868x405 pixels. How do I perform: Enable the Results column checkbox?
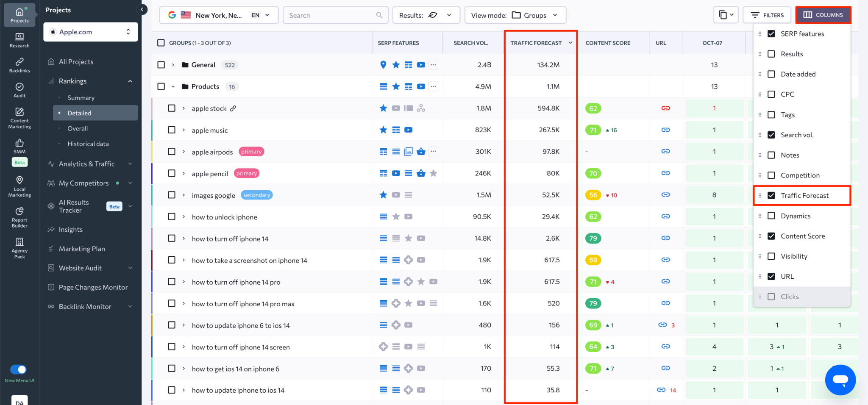pyautogui.click(x=771, y=54)
